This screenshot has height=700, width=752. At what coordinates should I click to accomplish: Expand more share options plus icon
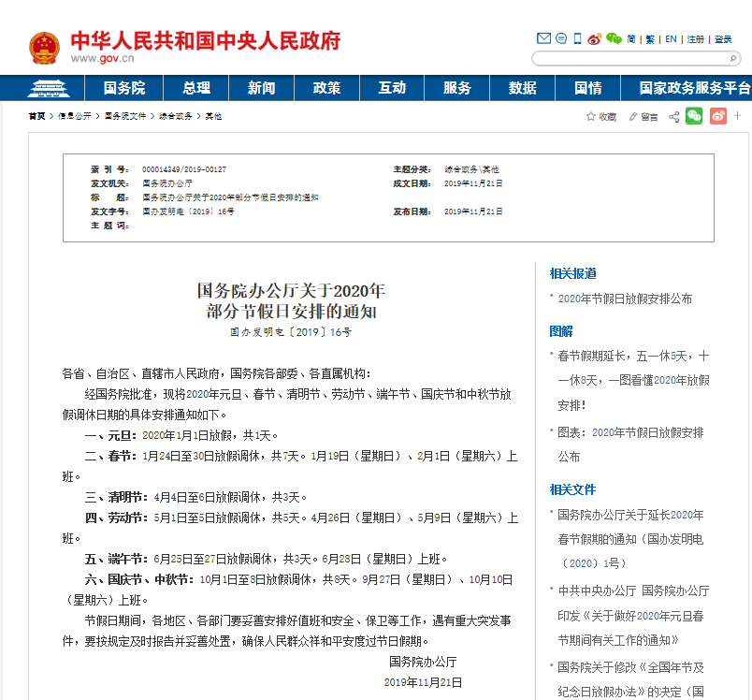tap(739, 116)
